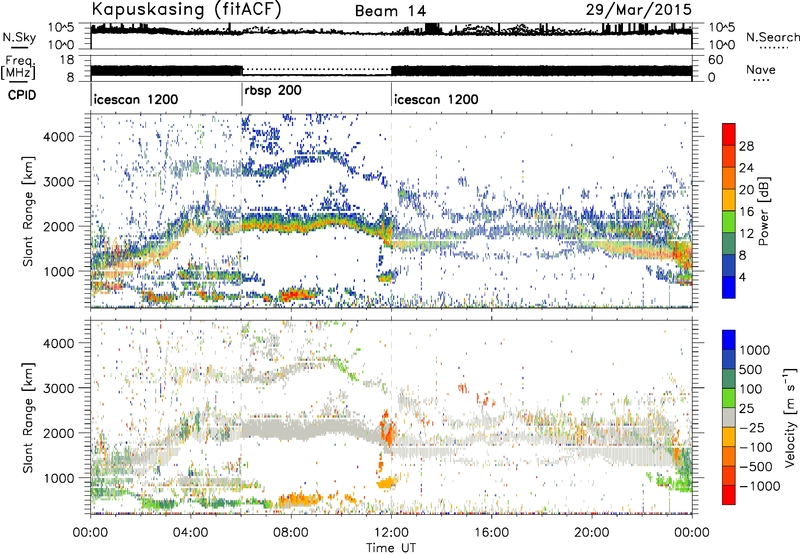Image resolution: width=800 pixels, height=554 pixels.
Task: Click the 'Beam 14' label
Action: pyautogui.click(x=390, y=11)
